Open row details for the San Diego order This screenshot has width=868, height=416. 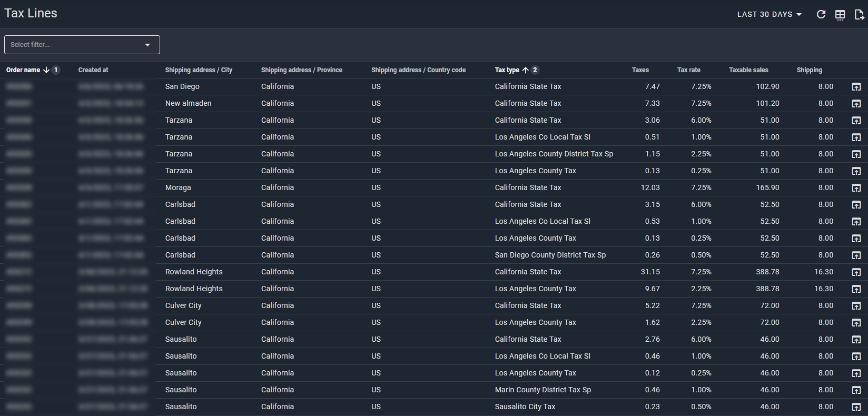coord(856,87)
